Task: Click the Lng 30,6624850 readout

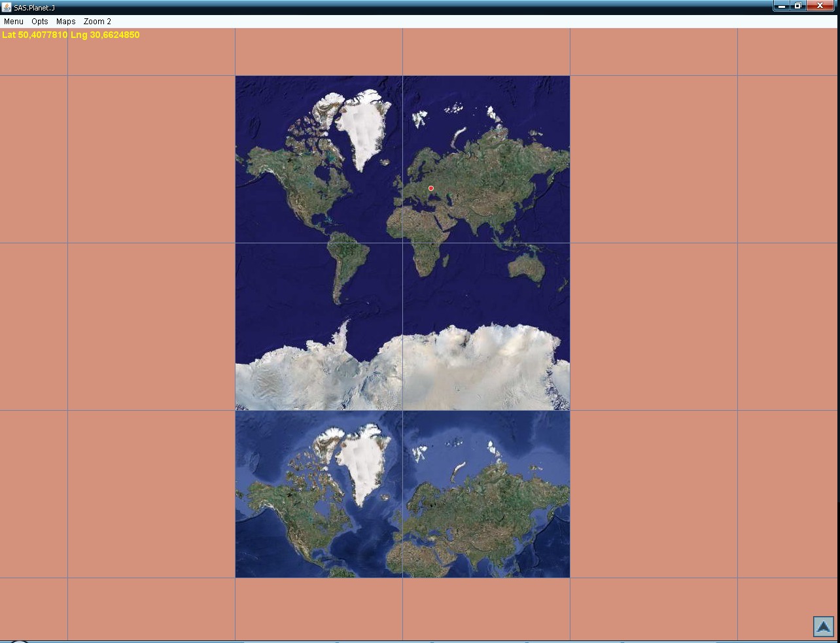Action: 105,35
